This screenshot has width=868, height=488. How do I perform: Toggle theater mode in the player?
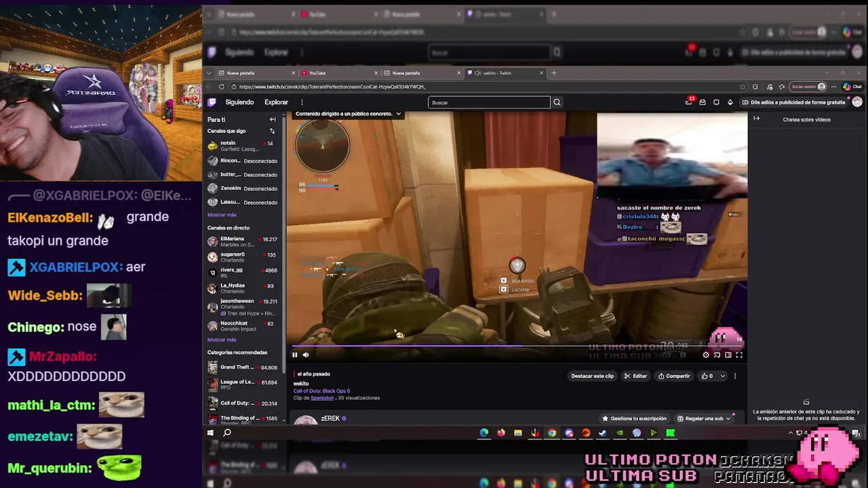coord(728,354)
